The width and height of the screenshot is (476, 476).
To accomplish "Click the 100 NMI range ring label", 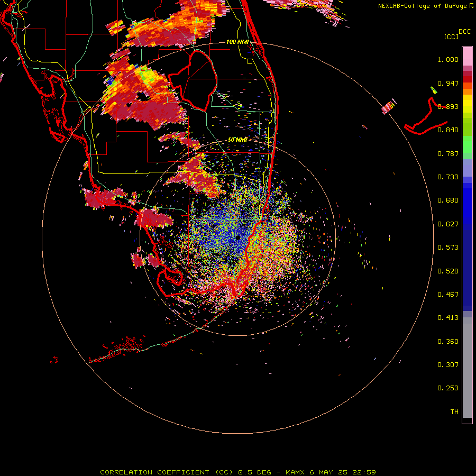I will [237, 42].
